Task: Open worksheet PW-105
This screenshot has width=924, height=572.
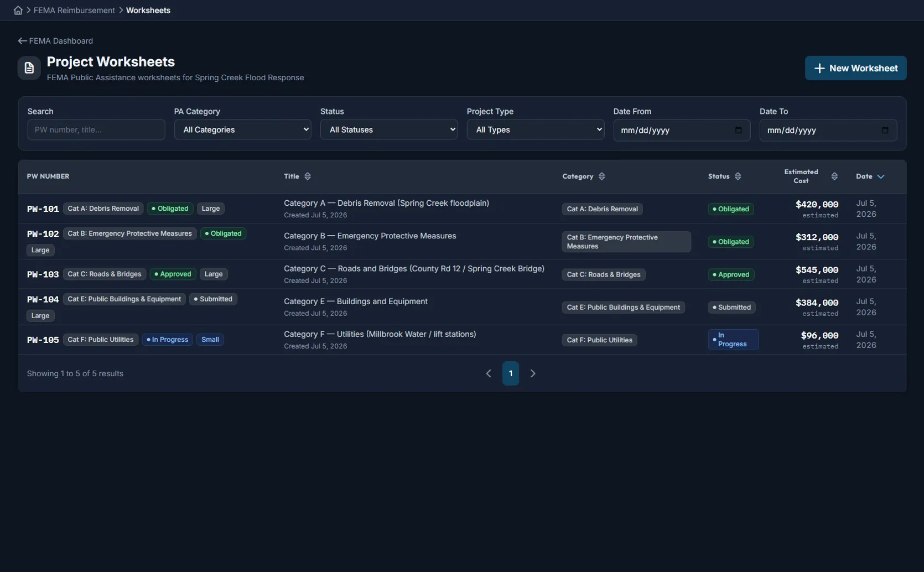Action: (x=43, y=340)
